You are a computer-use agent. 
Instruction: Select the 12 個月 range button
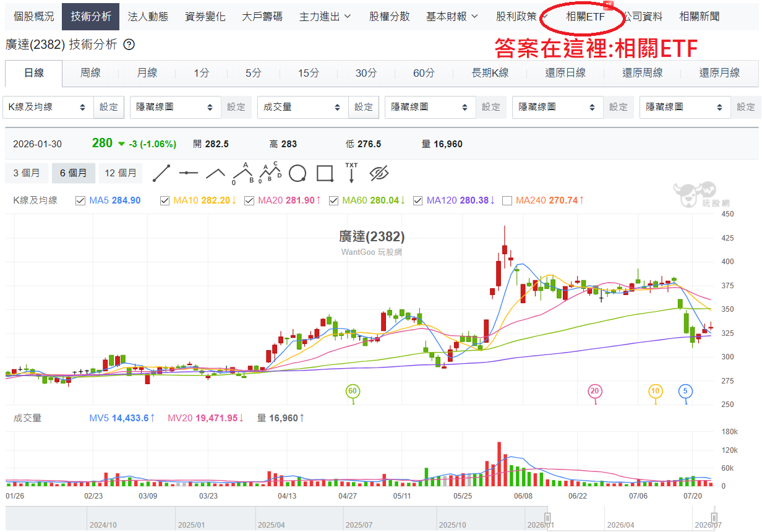121,173
